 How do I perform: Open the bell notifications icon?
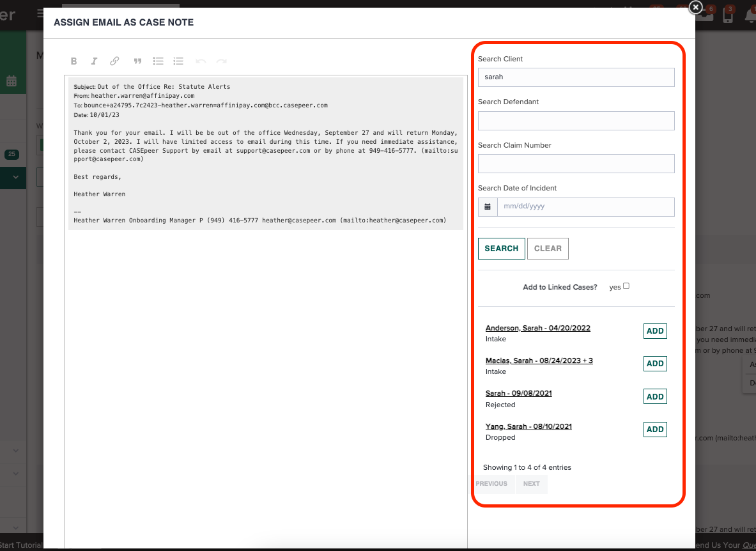click(751, 15)
